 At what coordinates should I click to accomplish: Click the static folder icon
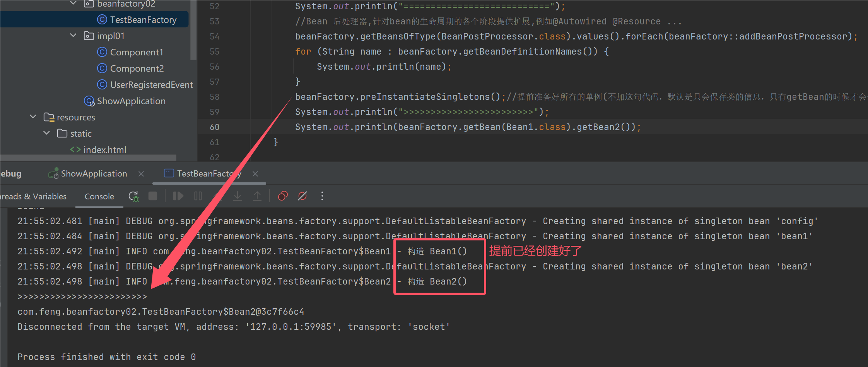click(62, 134)
